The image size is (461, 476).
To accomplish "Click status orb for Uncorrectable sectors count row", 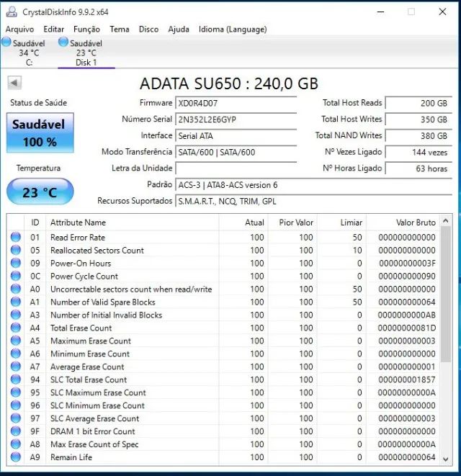I will tap(16, 289).
